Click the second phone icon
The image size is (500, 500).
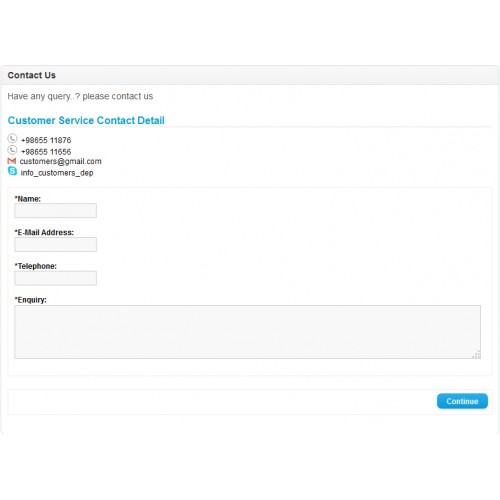[12, 150]
